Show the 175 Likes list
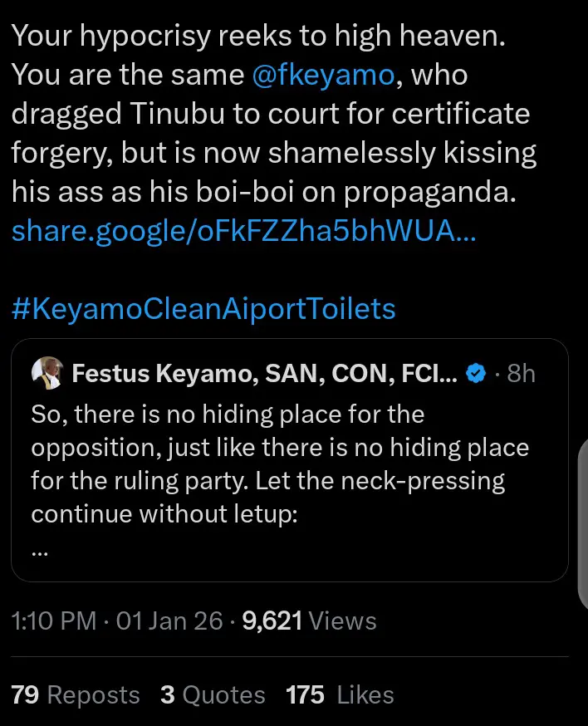Image resolution: width=588 pixels, height=726 pixels. tap(340, 694)
